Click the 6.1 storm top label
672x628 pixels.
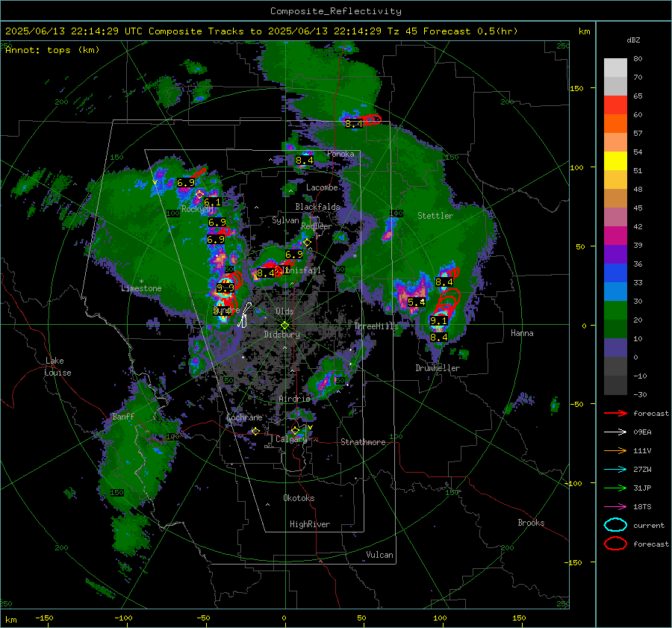(x=212, y=202)
